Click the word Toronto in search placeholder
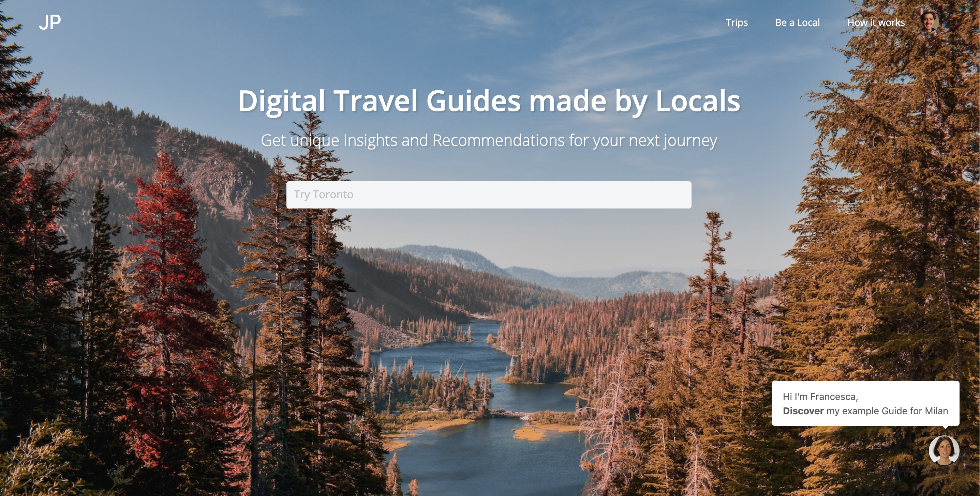This screenshot has height=496, width=980. tap(332, 195)
